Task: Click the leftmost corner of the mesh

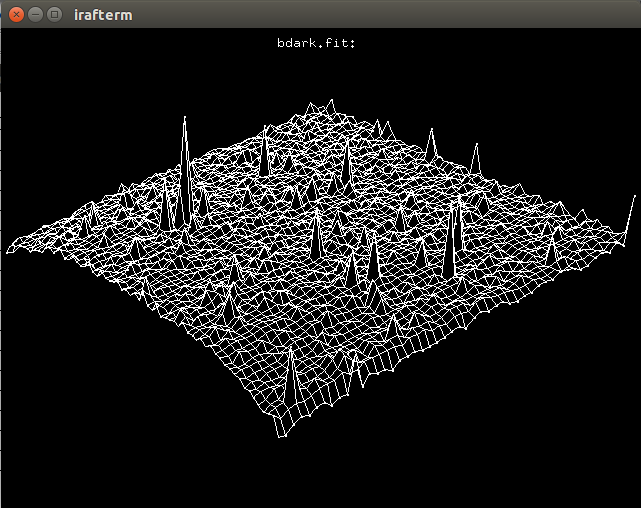Action: coord(8,251)
